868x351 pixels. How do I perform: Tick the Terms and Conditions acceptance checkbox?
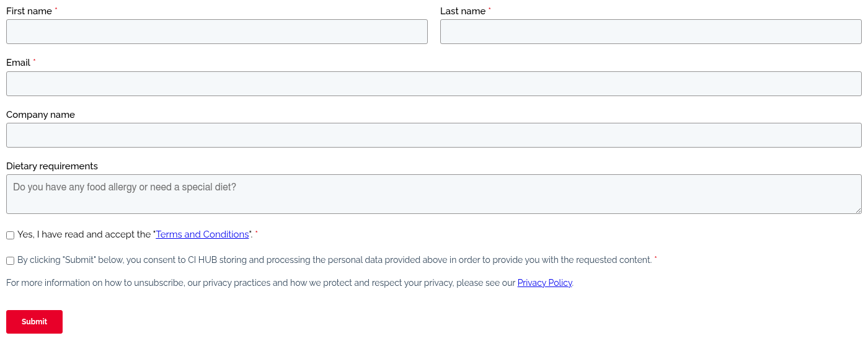click(x=11, y=235)
